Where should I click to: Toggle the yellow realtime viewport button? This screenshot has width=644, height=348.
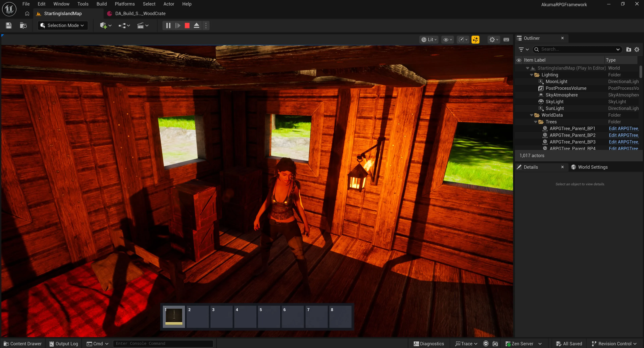tap(475, 39)
